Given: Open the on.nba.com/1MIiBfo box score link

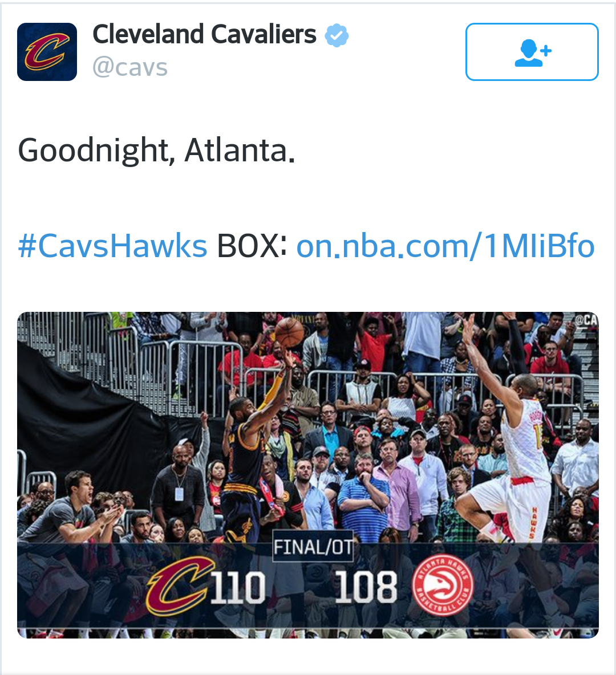Looking at the screenshot, I should [445, 246].
